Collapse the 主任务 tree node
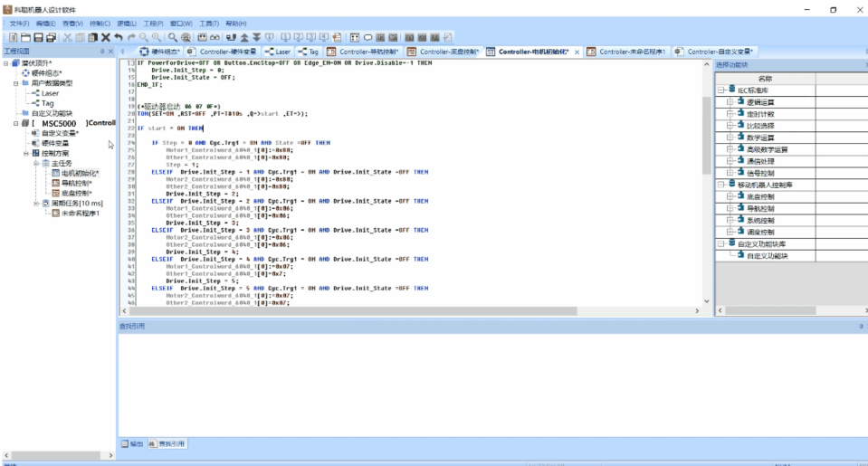The width and height of the screenshot is (868, 466). 36,163
